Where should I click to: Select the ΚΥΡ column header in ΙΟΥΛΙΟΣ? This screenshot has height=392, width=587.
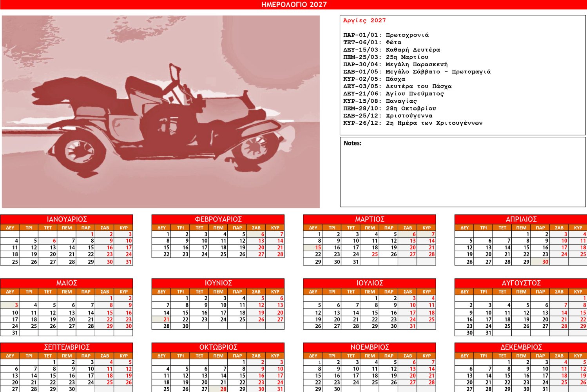pos(426,292)
